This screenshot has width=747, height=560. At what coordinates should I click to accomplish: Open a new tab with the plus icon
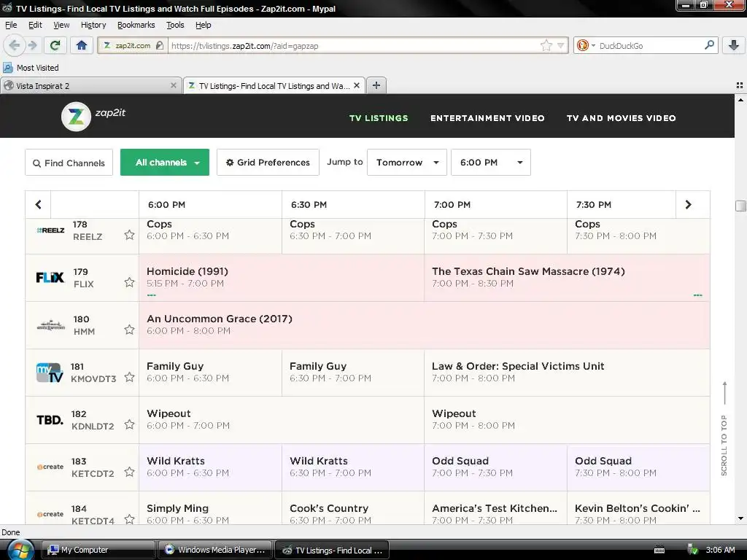click(x=376, y=85)
